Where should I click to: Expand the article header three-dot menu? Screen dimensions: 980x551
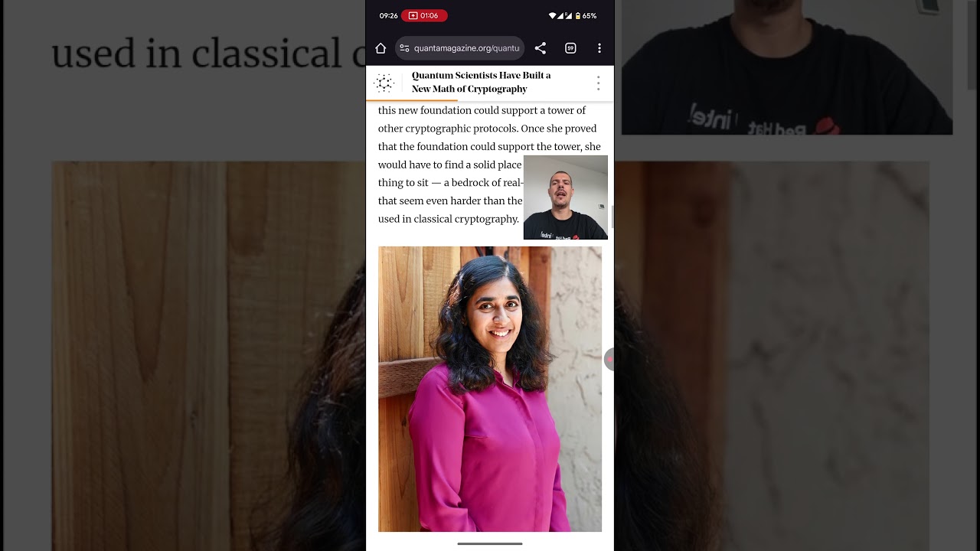click(598, 83)
